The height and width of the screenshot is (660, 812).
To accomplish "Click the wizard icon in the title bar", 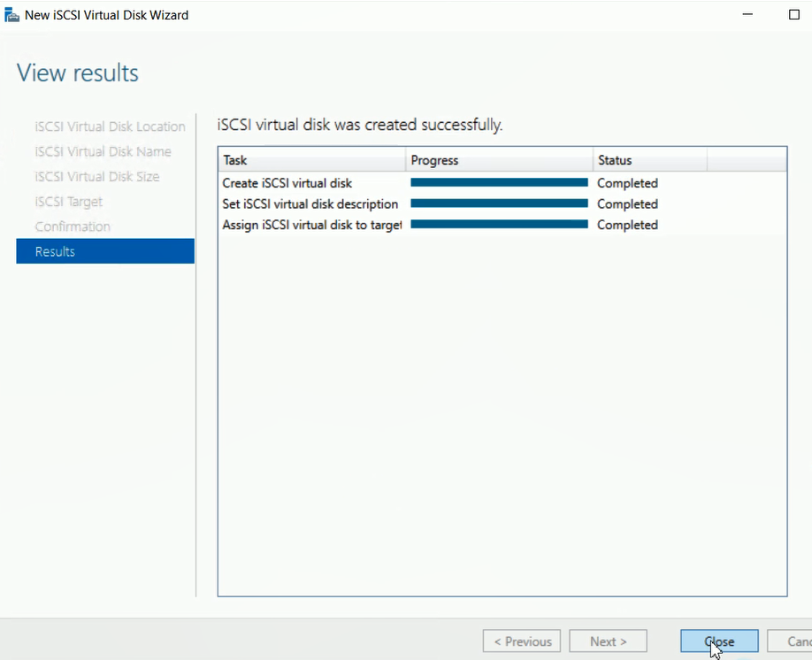I will 12,15.
